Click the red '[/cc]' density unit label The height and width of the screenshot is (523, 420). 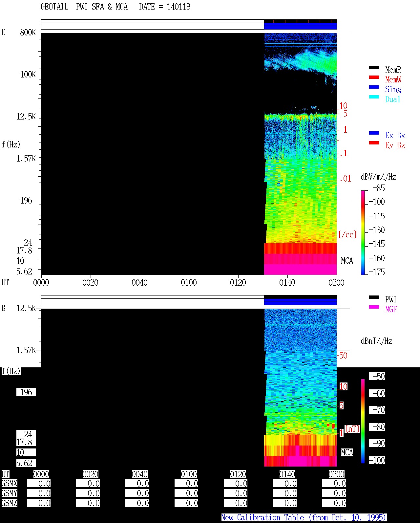coord(347,234)
